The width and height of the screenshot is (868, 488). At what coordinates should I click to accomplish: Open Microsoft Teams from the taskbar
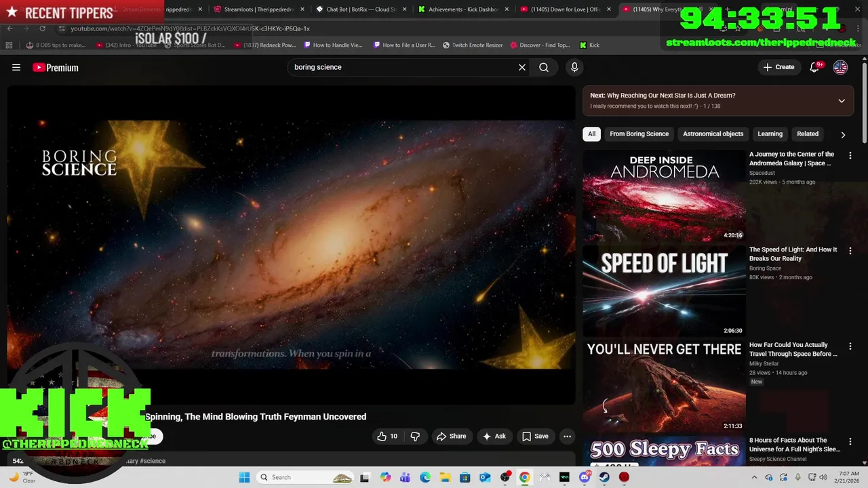[x=405, y=477]
